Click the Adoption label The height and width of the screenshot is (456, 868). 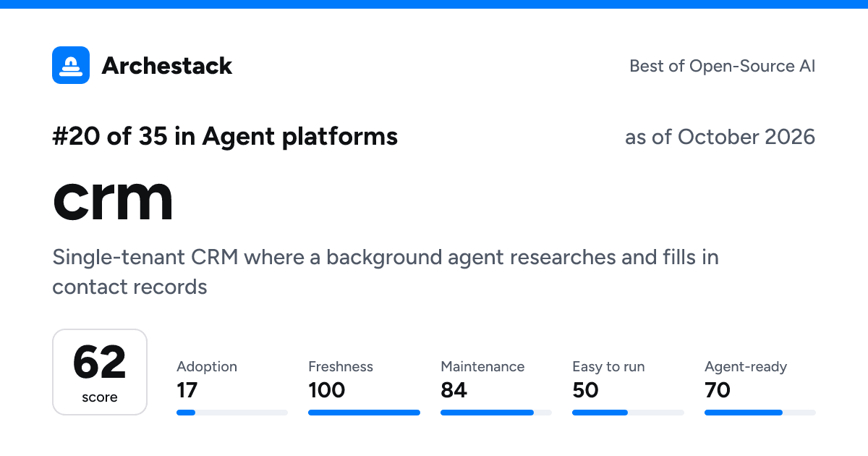[x=207, y=367]
